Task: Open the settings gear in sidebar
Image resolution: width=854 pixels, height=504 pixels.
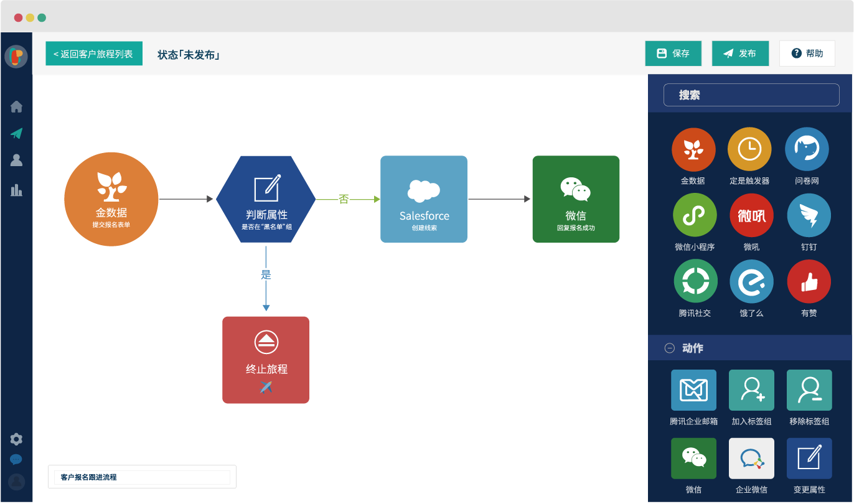Action: (x=16, y=439)
